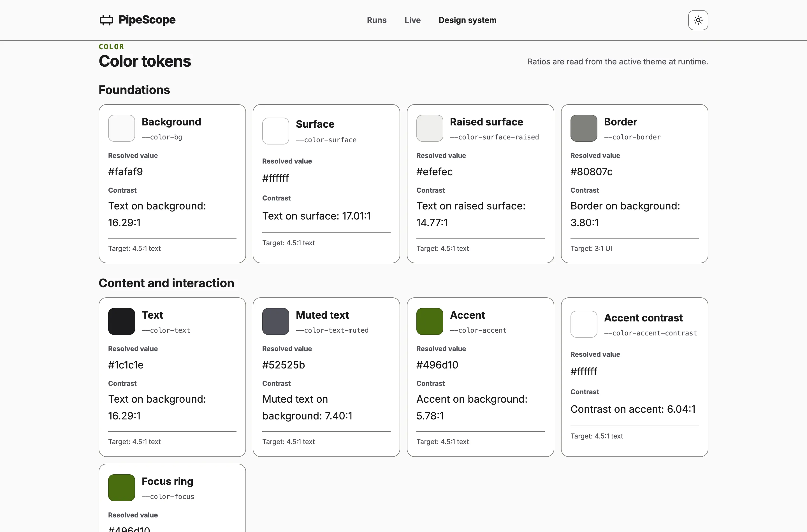807x532 pixels.
Task: Click the '--color-focus' token name
Action: click(168, 496)
